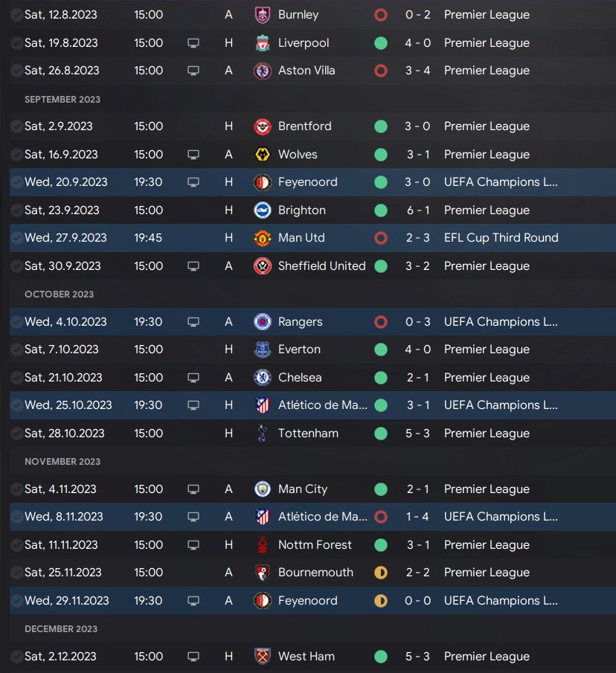Click the Nottm Forest team name
Image resolution: width=616 pixels, height=673 pixels.
tap(315, 545)
